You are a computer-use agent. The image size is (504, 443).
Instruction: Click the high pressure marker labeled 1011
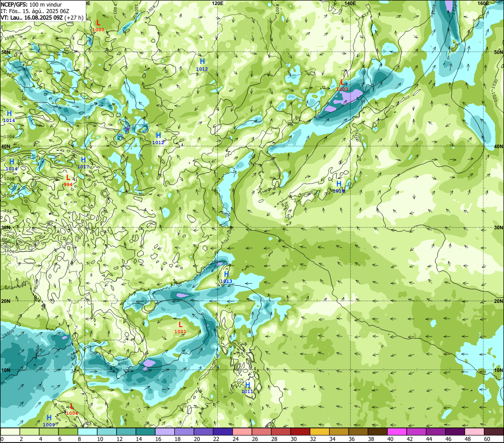click(247, 388)
